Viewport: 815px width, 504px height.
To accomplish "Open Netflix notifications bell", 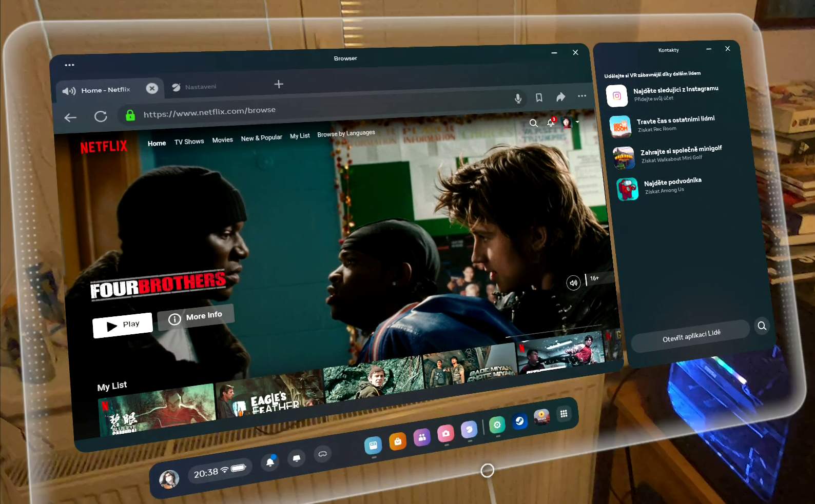I will pyautogui.click(x=551, y=122).
